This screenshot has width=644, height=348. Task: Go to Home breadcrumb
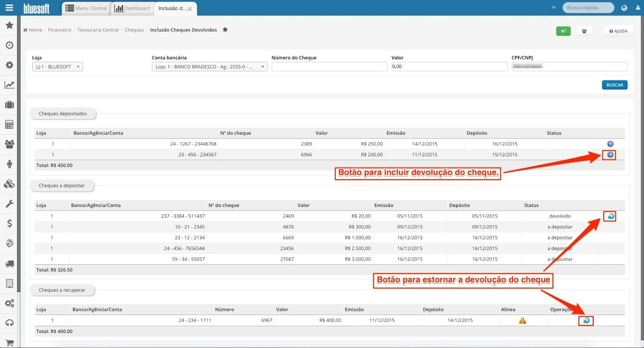click(33, 30)
